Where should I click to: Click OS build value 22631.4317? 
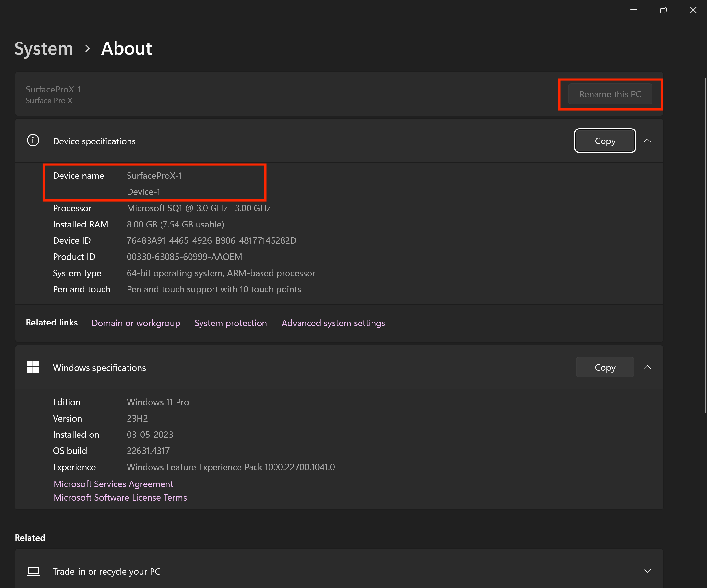point(148,451)
